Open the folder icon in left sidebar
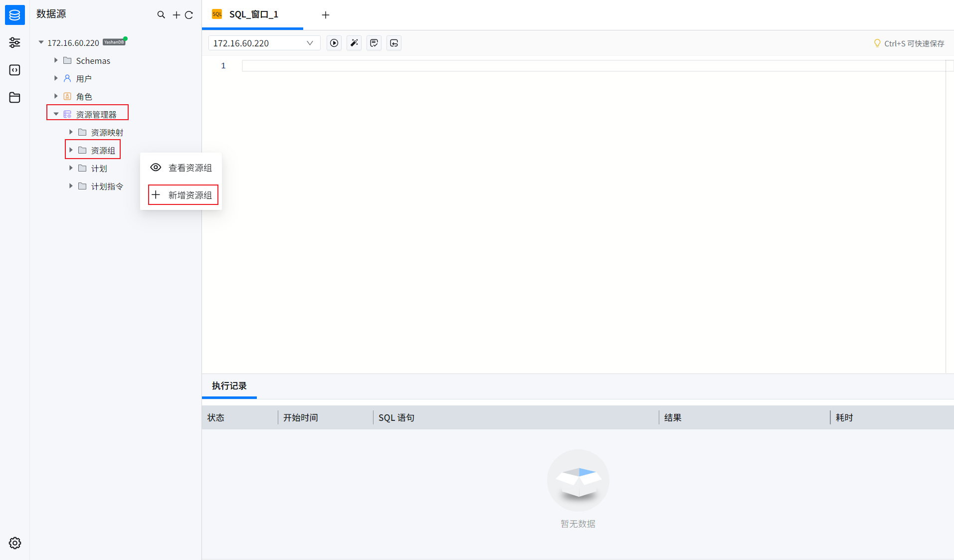Viewport: 954px width, 560px height. [x=15, y=97]
